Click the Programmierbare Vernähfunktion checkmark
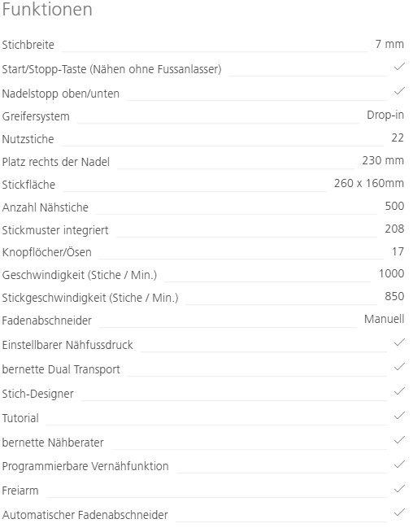Image resolution: width=413 pixels, height=532 pixels. (399, 464)
